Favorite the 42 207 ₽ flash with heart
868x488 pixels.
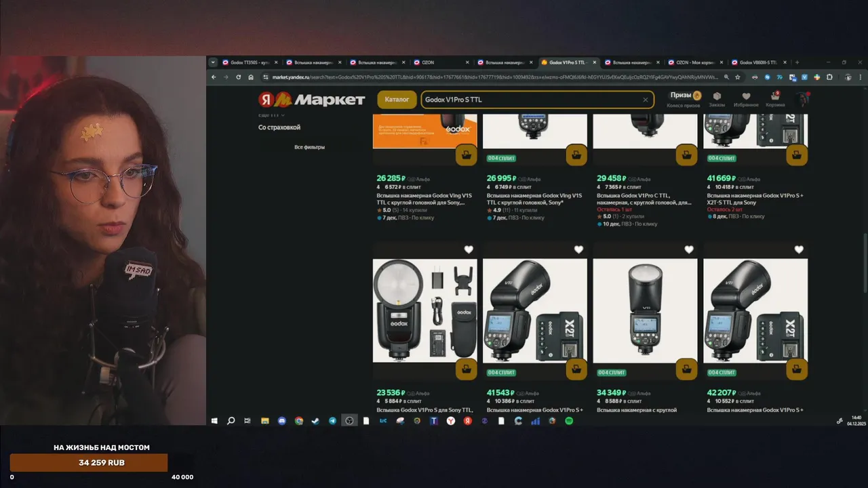[x=799, y=250]
